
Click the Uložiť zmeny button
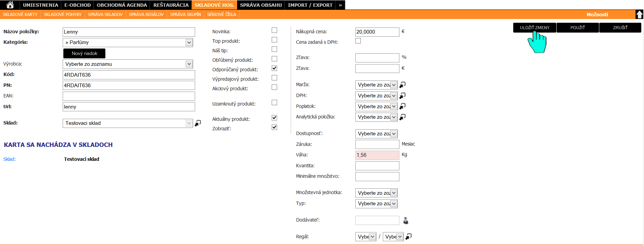[535, 28]
